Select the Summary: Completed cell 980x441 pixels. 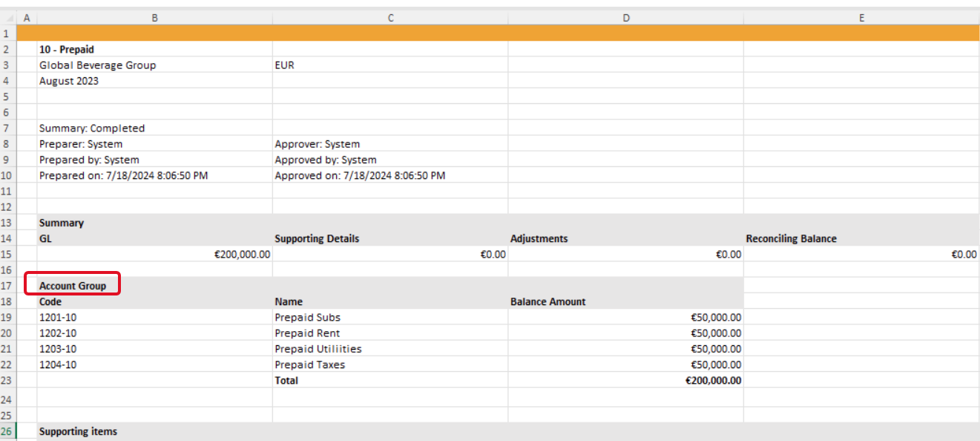(x=154, y=128)
